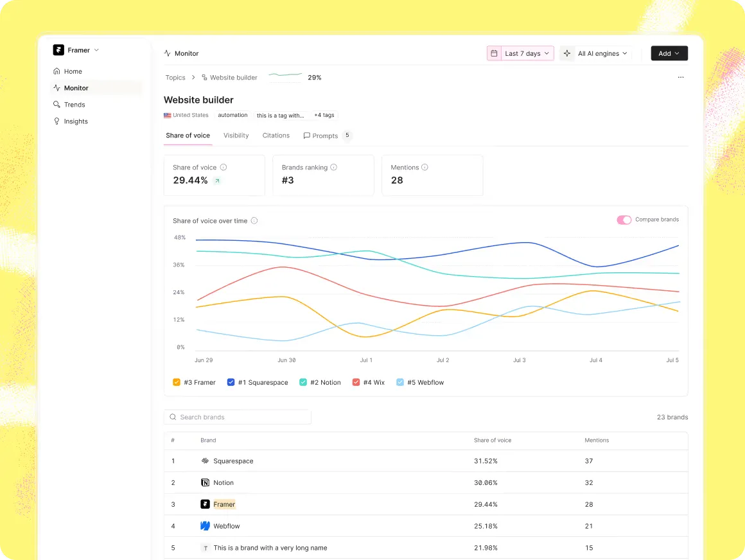Uncheck the #3 Framer legend checkbox

pos(177,382)
